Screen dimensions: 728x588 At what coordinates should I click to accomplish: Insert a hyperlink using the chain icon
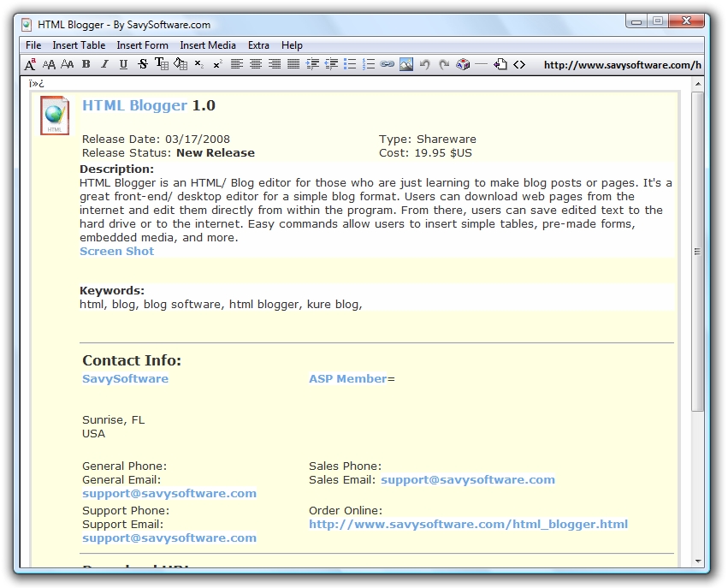[x=388, y=64]
